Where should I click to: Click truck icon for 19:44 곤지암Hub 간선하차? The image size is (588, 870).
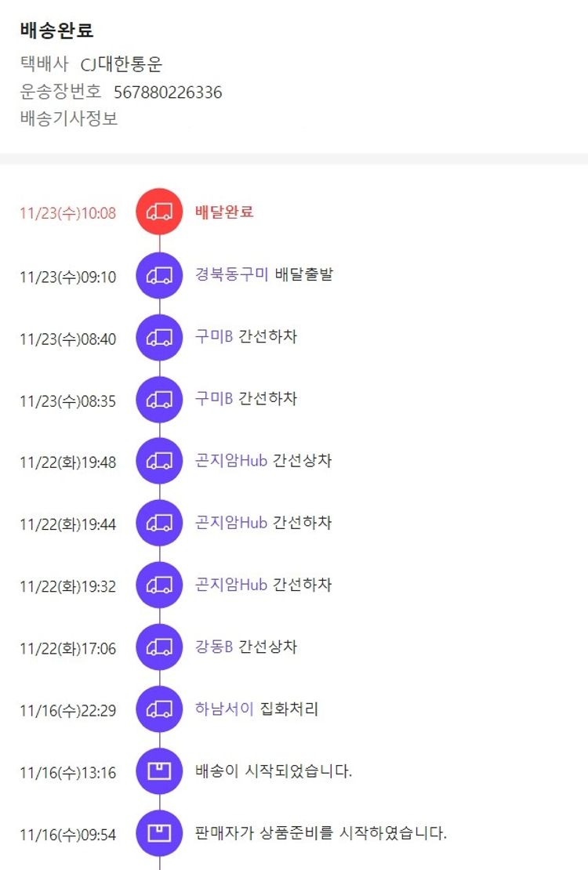[x=159, y=523]
